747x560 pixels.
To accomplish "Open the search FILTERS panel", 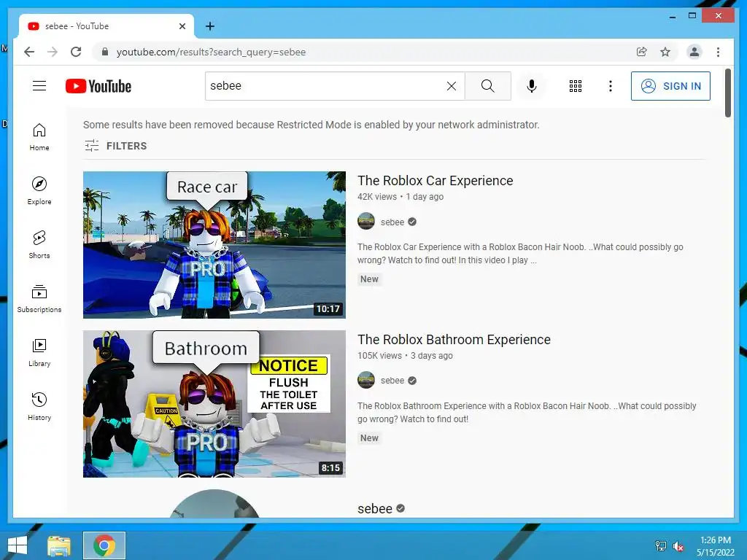I will click(116, 146).
